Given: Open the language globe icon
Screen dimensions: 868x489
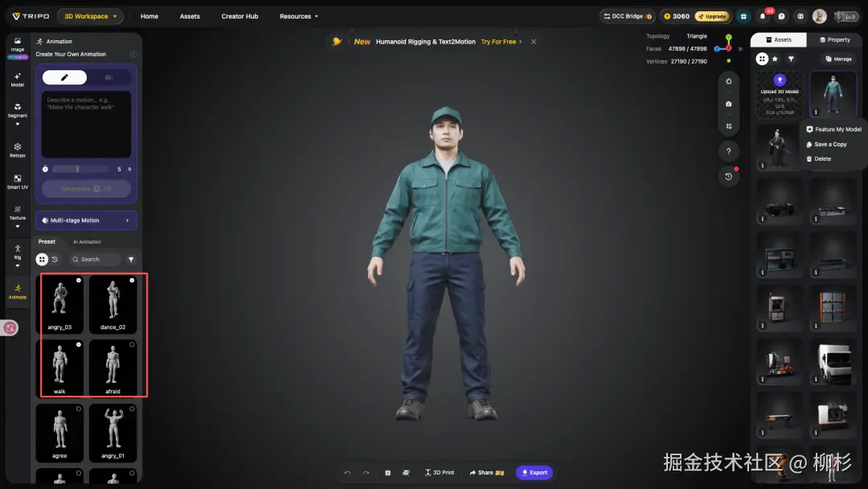Looking at the screenshot, I should [800, 16].
